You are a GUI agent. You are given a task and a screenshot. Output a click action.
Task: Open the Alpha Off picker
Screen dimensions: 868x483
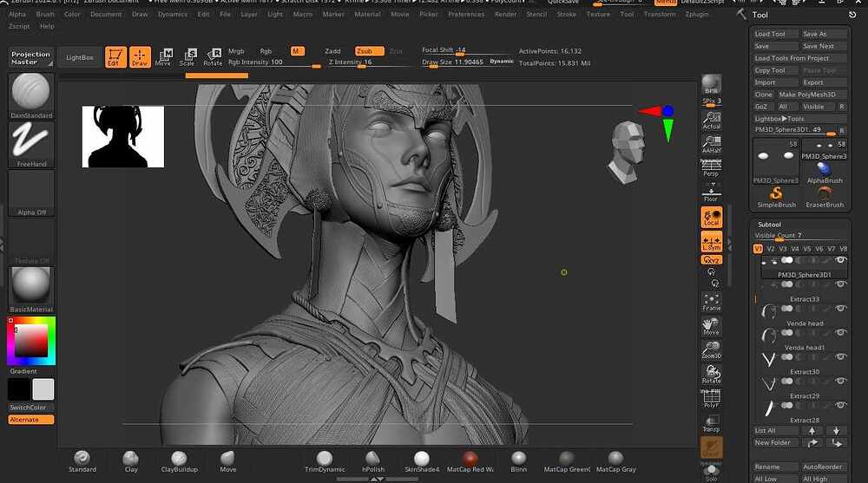pyautogui.click(x=31, y=193)
